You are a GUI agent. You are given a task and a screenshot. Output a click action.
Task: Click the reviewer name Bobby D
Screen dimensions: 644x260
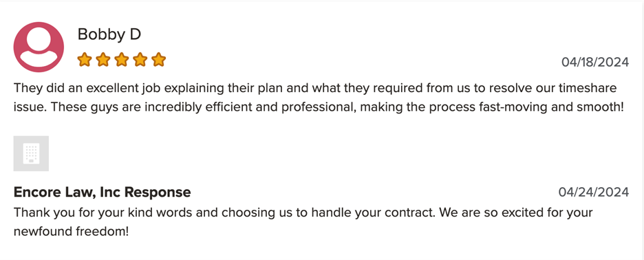109,34
